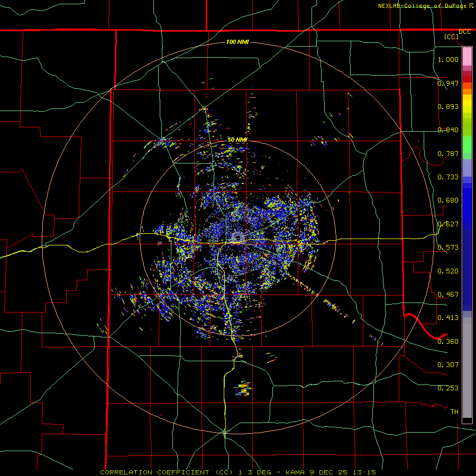The image size is (476, 476).
Task: Click the 0.413 scale value
Action: coord(448,317)
